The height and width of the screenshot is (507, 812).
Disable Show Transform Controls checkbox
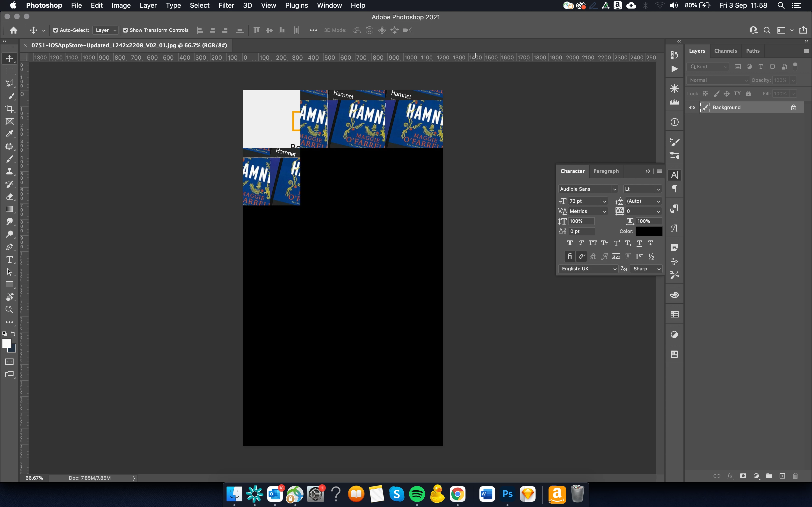125,30
